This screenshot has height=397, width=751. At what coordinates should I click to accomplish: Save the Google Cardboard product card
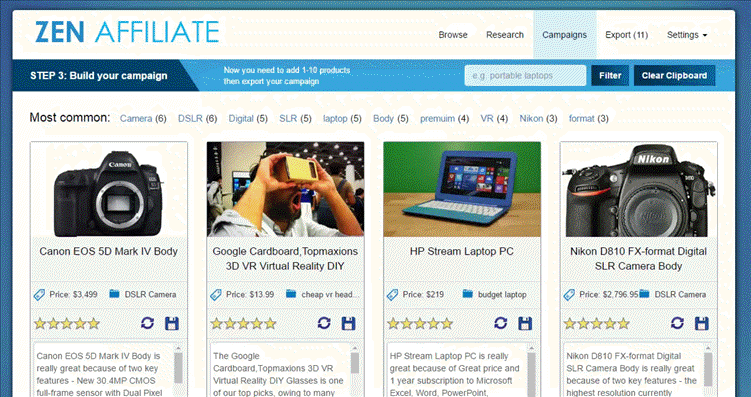click(349, 323)
